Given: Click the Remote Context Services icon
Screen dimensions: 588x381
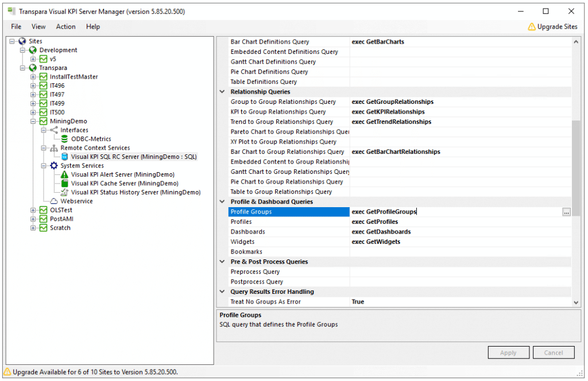Looking at the screenshot, I should pos(54,148).
